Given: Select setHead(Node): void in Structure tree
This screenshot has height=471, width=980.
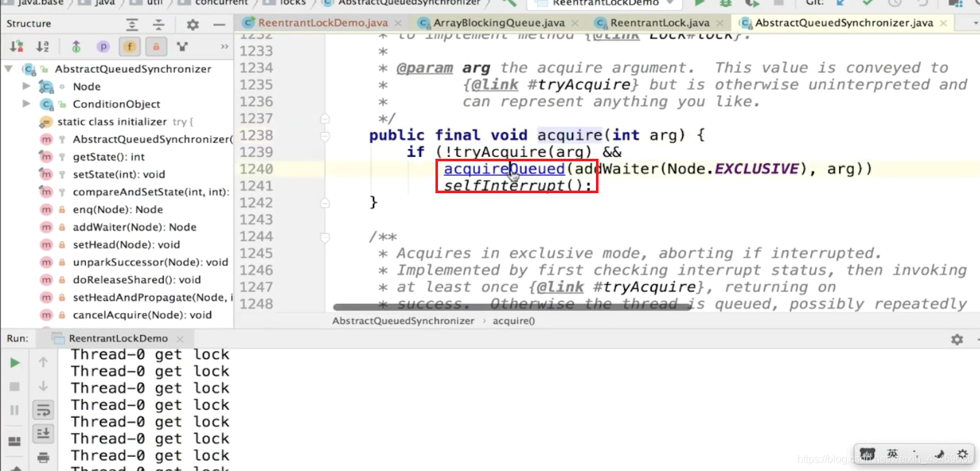Looking at the screenshot, I should click(126, 245).
